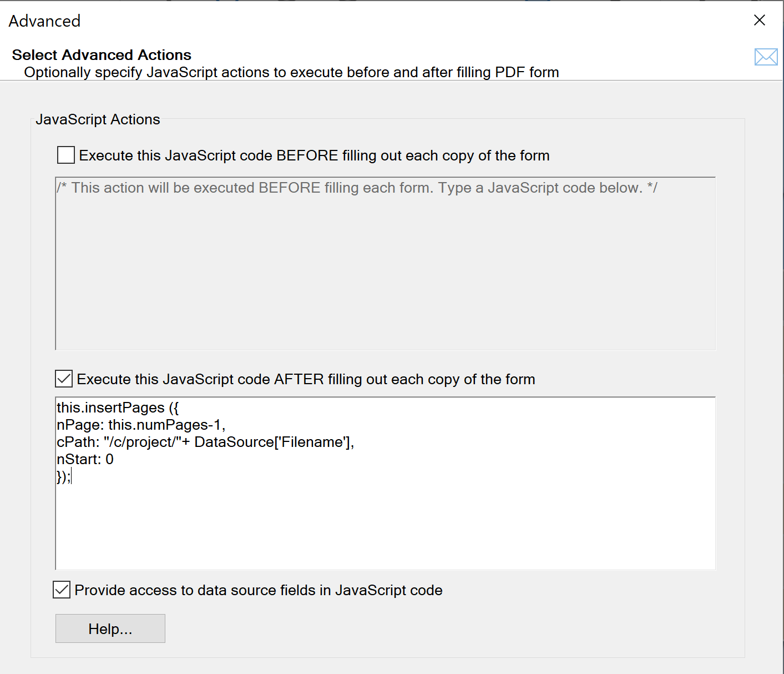Toggle Provide access to data source fields

62,590
